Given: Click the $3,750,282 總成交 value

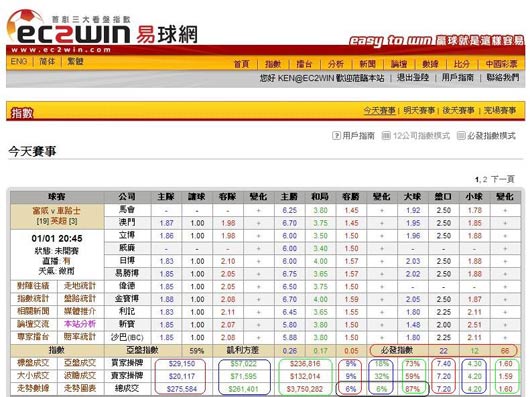Looking at the screenshot, I should (305, 389).
